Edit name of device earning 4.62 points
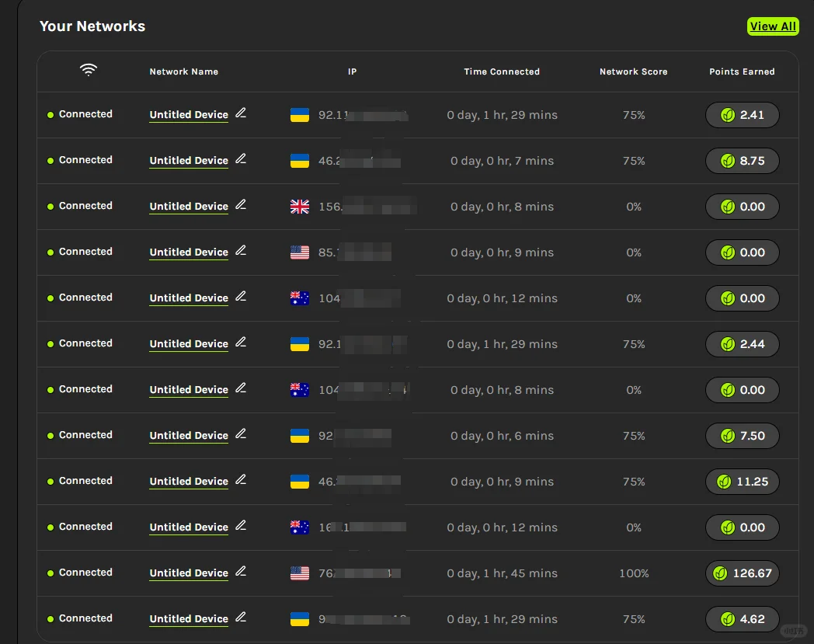This screenshot has width=814, height=644. pos(241,617)
